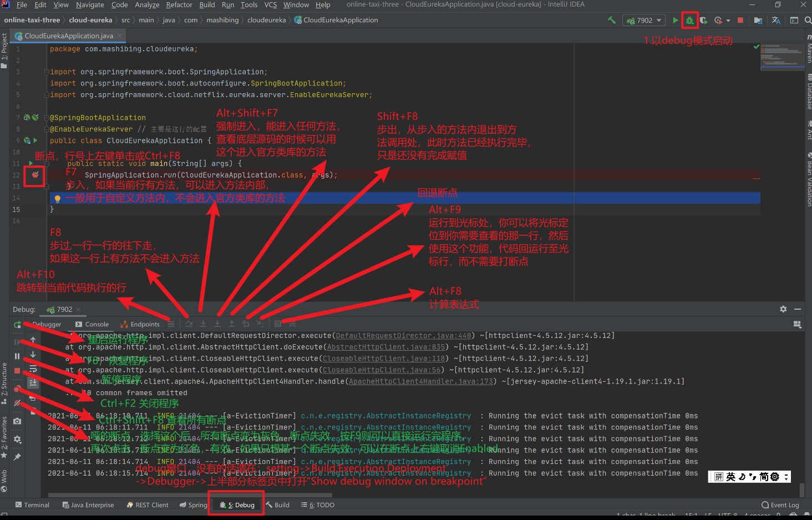Switch to the Console tab in Debug
The image size is (812, 520).
pyautogui.click(x=92, y=325)
